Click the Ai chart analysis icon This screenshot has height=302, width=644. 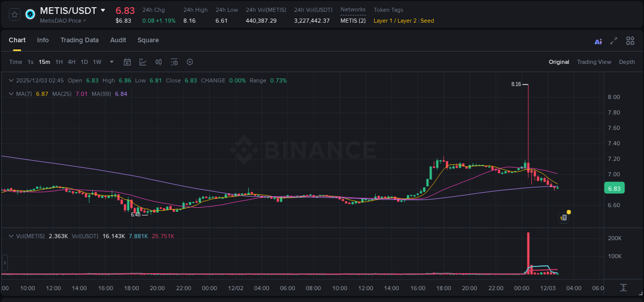(x=598, y=41)
